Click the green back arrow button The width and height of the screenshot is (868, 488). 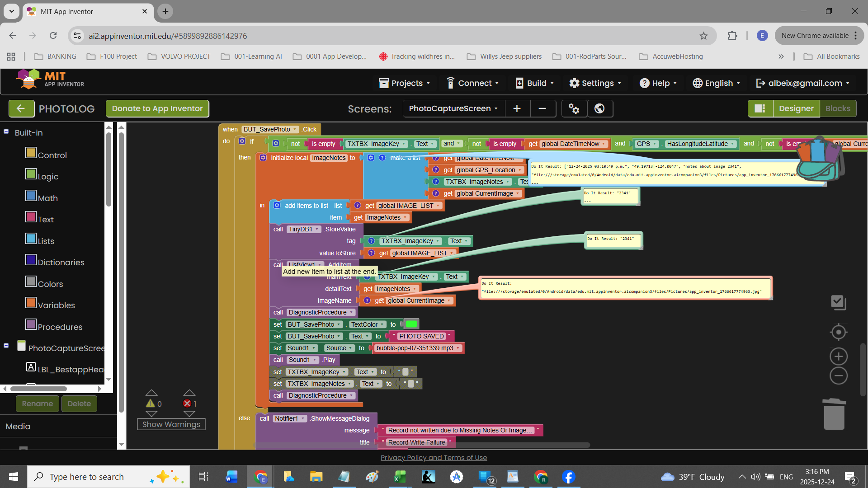(x=21, y=108)
